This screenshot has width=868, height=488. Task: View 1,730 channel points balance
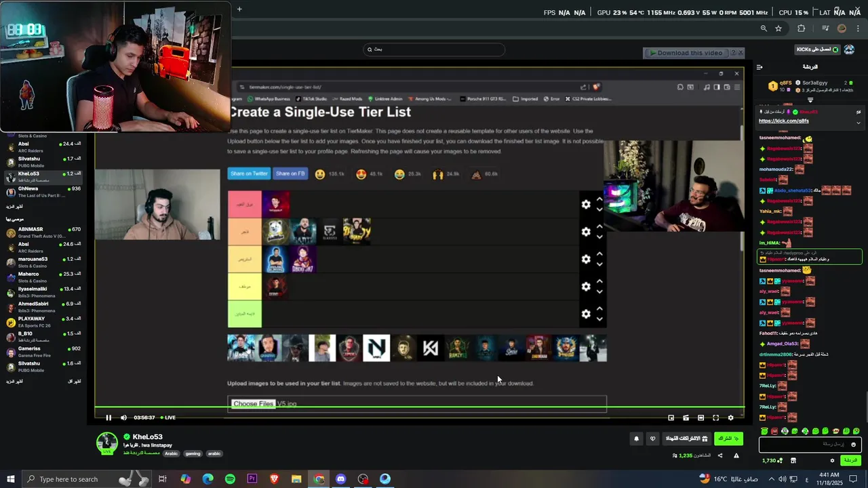click(x=772, y=460)
